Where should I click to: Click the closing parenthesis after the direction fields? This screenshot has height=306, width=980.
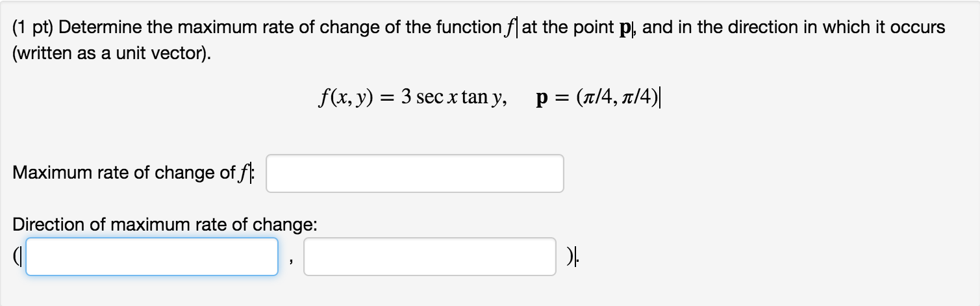(570, 257)
